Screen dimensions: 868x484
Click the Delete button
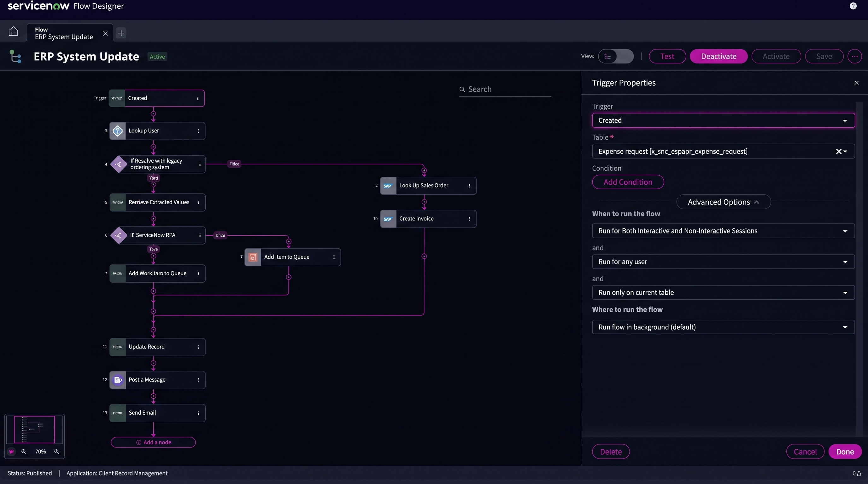tap(611, 452)
